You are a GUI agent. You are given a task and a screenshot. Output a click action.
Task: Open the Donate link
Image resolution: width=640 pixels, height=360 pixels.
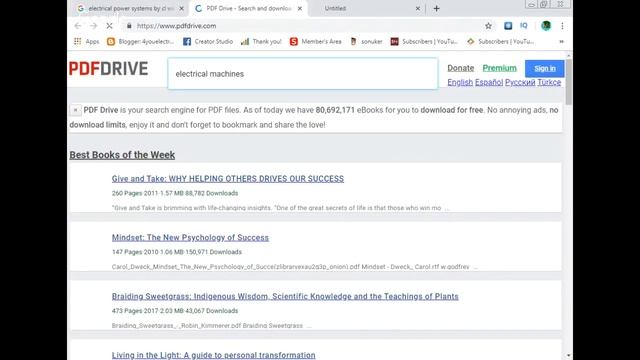[x=460, y=68]
